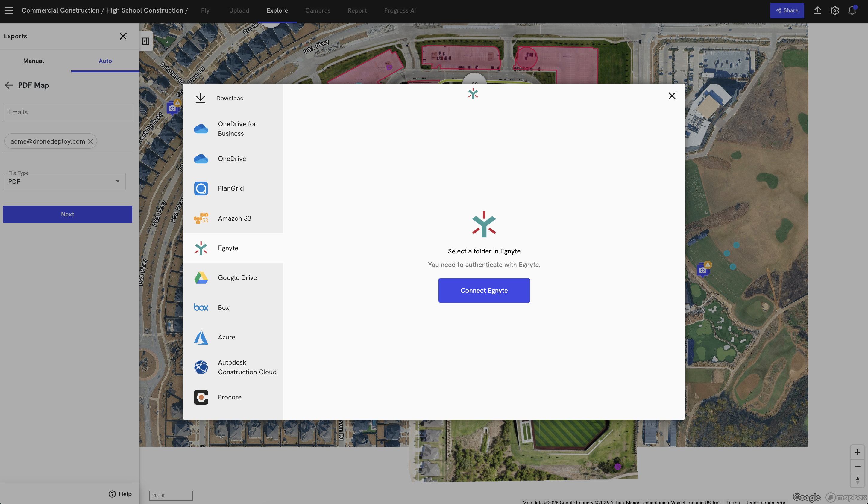Screen dimensions: 868x504
Task: Click the Connect Egnyte button
Action: 484,290
